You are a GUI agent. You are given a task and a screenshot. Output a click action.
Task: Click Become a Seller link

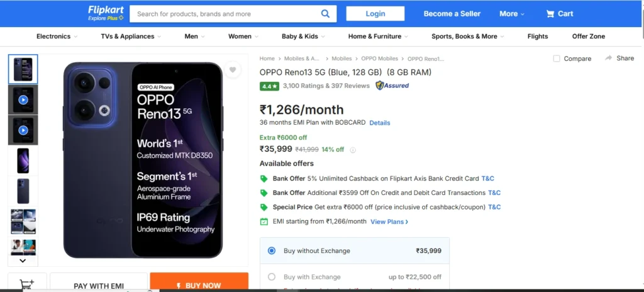(x=452, y=14)
